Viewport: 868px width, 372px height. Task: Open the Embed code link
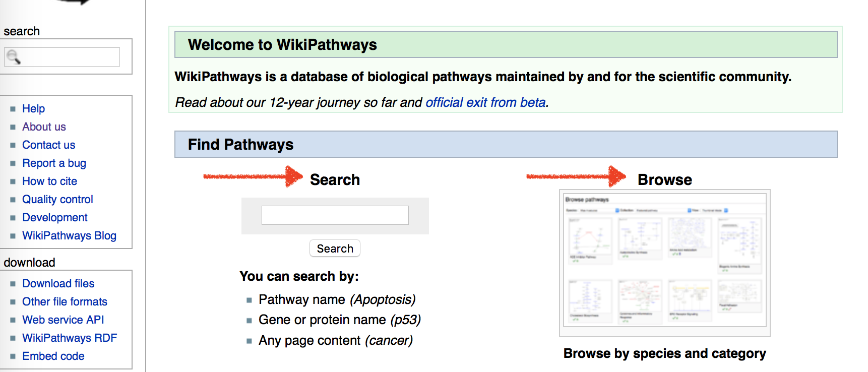click(53, 356)
